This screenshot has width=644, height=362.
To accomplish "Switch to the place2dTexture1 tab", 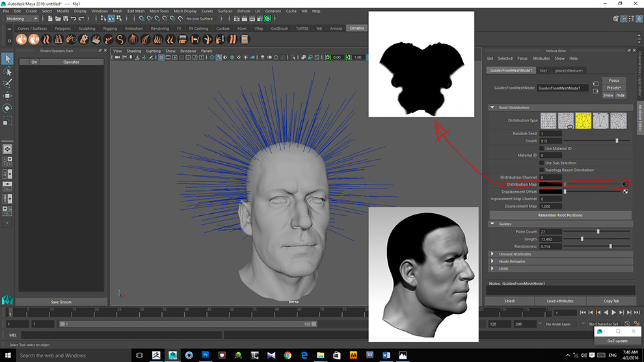I will (x=569, y=70).
